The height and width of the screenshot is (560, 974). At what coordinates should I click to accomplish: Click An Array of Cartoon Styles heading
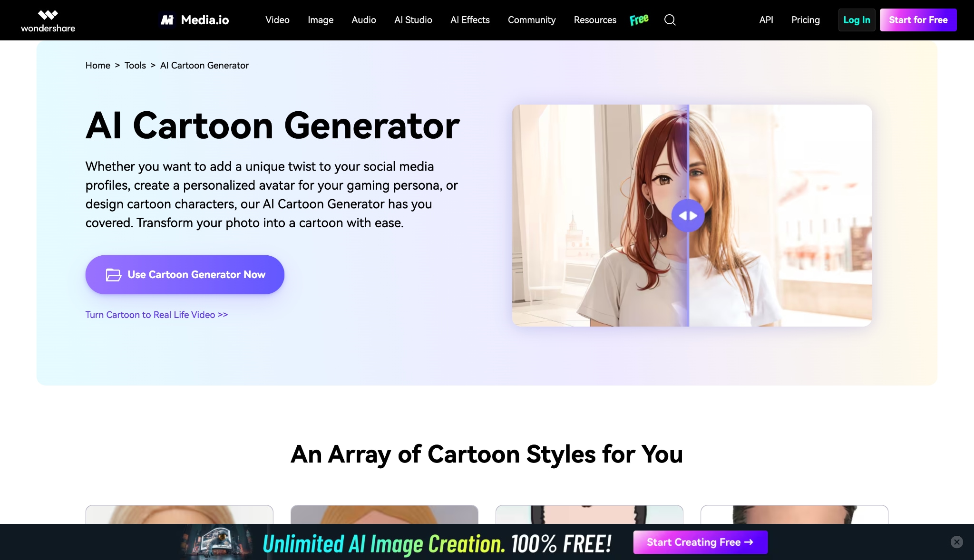pyautogui.click(x=487, y=454)
